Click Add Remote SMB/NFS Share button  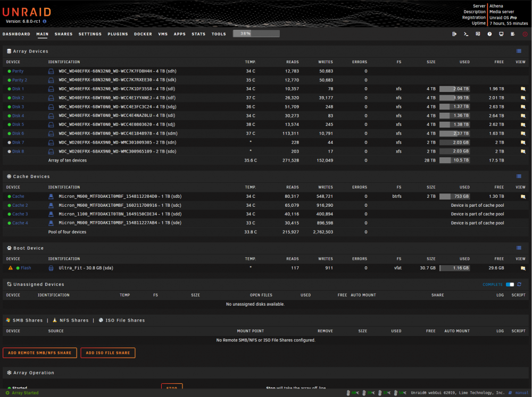40,353
